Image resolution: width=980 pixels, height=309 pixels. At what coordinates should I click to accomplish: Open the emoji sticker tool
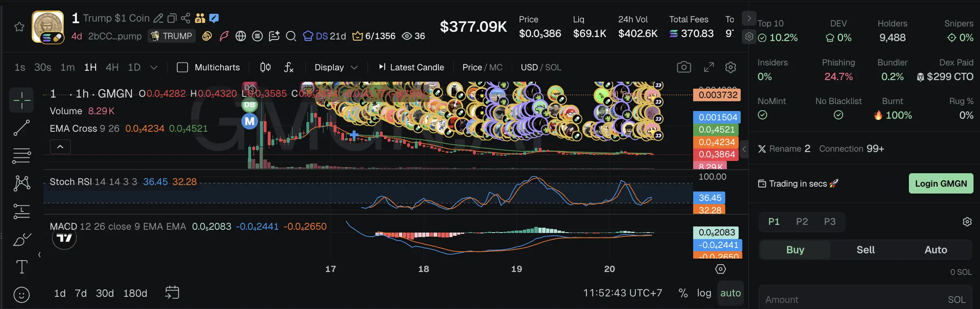point(22,294)
